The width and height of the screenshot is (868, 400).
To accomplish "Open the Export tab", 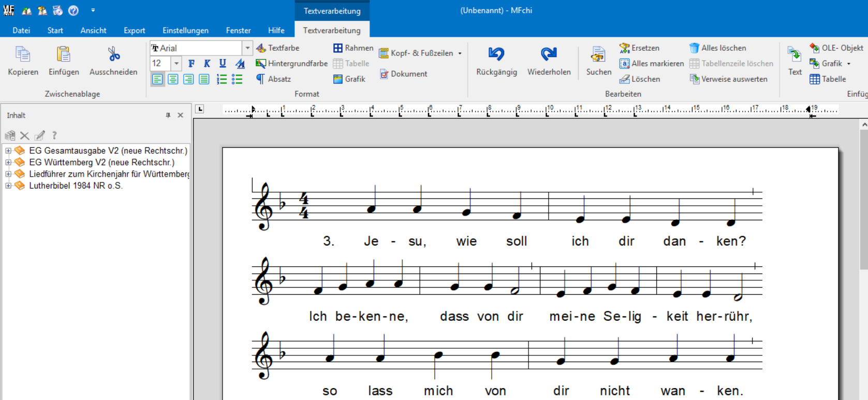I will [134, 30].
